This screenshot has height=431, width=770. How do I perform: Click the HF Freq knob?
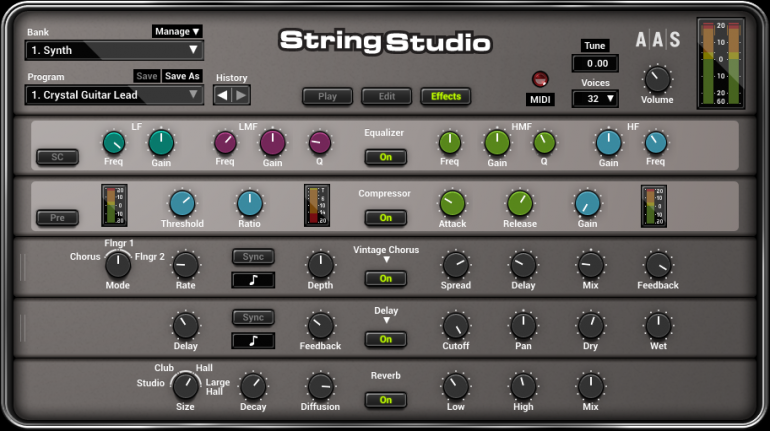click(656, 143)
